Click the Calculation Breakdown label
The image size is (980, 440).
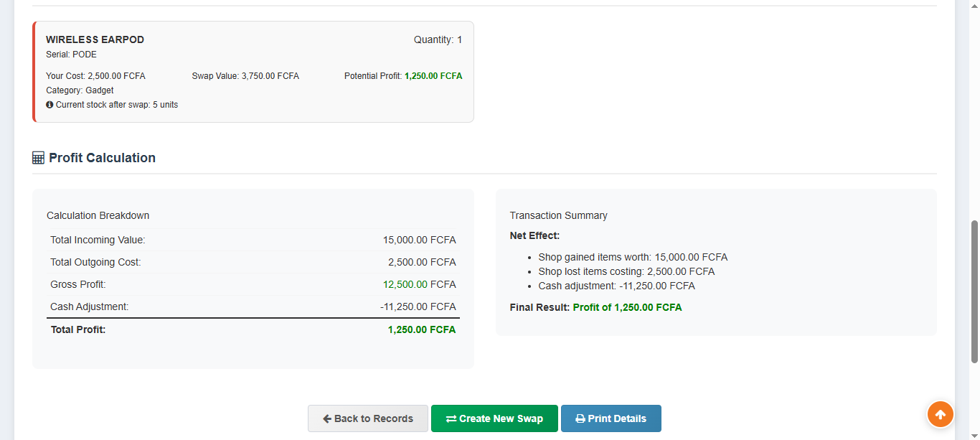tap(98, 215)
